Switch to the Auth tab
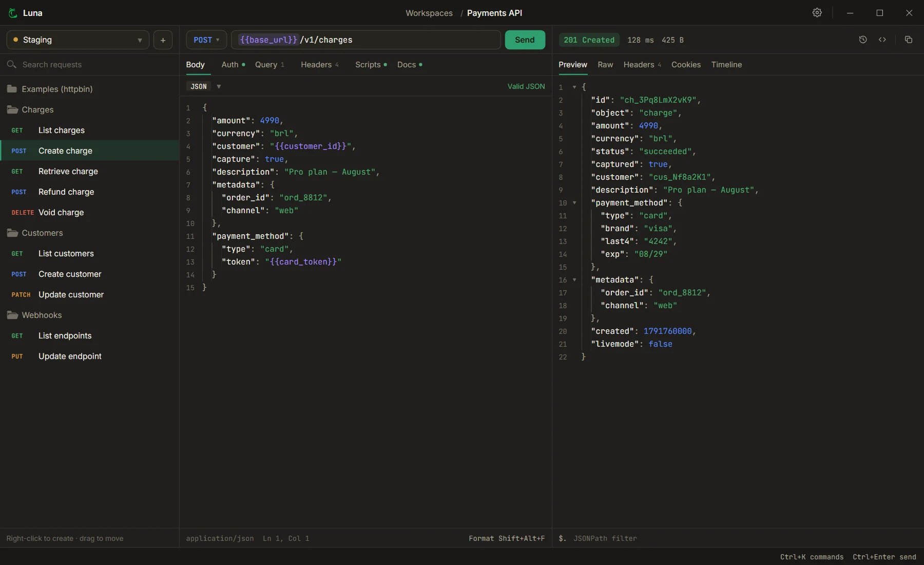The width and height of the screenshot is (924, 565). tap(233, 64)
